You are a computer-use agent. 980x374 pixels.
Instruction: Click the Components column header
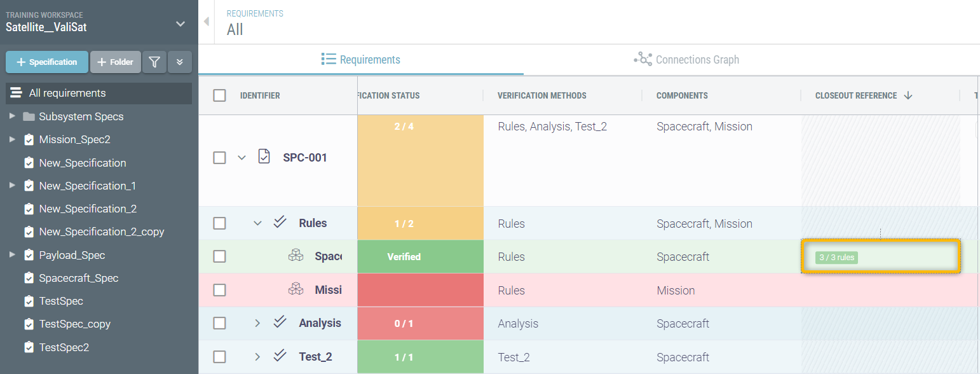click(x=682, y=96)
